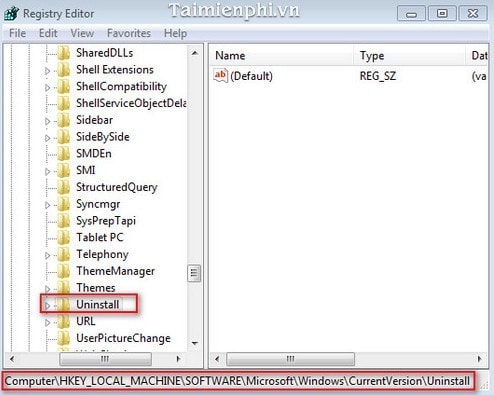Select the Telephony folder icon

click(x=64, y=254)
